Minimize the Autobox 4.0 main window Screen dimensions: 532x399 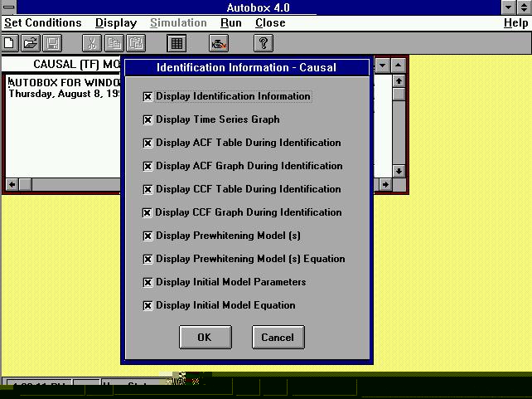tap(509, 7)
